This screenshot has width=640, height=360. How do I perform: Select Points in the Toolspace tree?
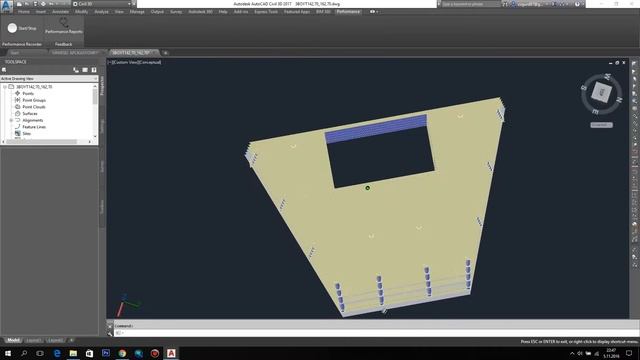[x=28, y=93]
